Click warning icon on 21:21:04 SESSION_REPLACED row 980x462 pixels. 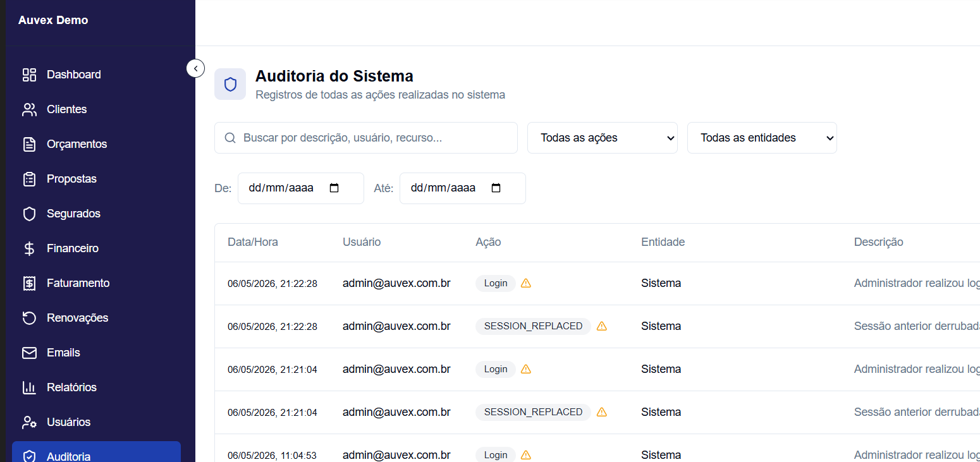click(x=602, y=412)
